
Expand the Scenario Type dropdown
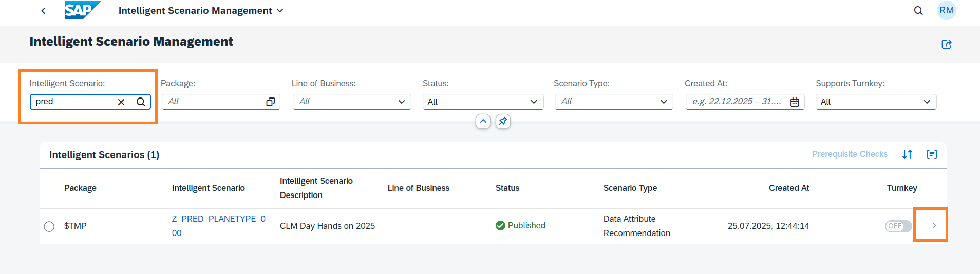point(664,102)
